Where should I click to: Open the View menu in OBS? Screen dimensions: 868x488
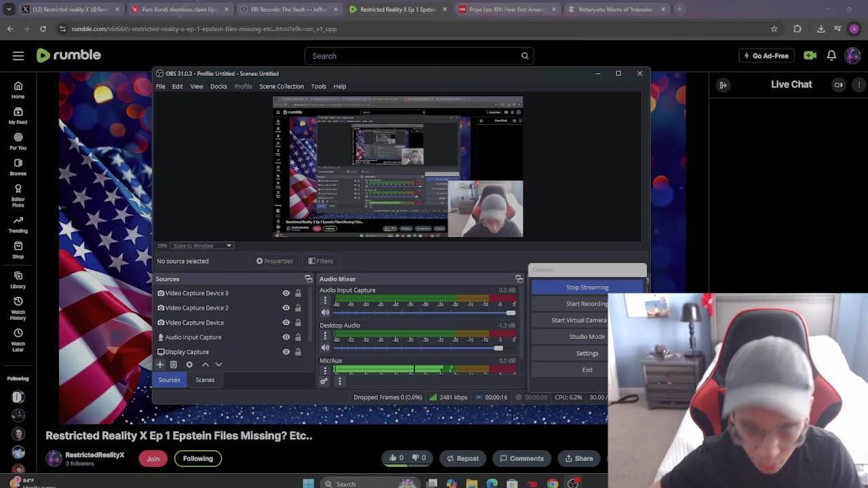pyautogui.click(x=197, y=87)
